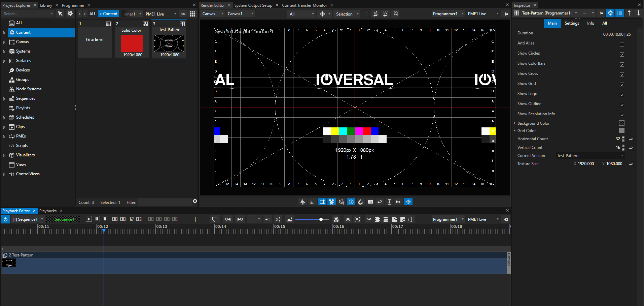644x306 pixels.
Task: Open the Playbacks tab
Action: (x=48, y=211)
